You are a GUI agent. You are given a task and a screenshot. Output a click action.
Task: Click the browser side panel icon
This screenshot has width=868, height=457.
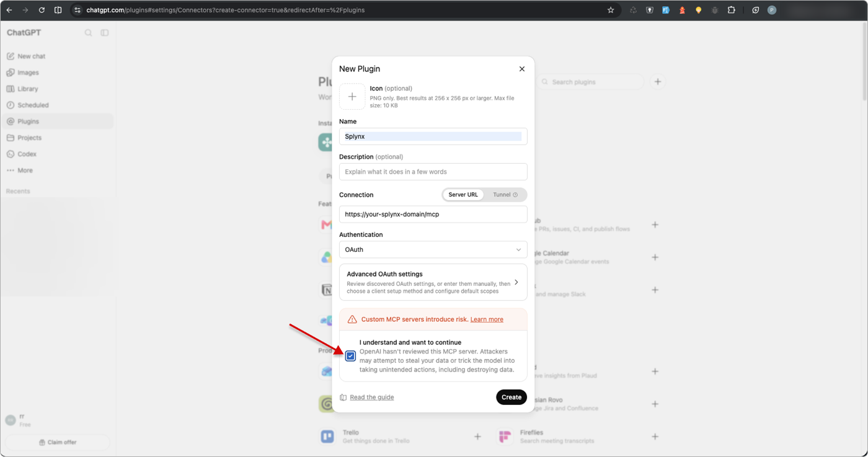point(58,10)
